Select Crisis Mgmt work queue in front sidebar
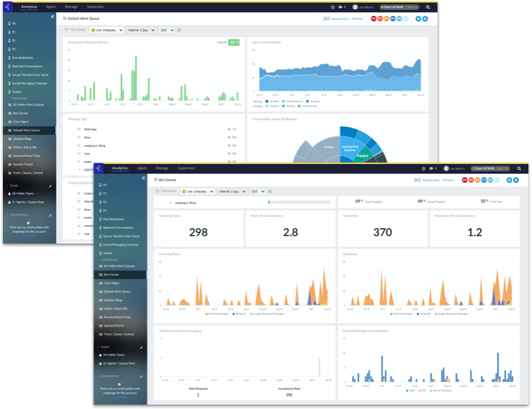This screenshot has width=532, height=409. [112, 283]
